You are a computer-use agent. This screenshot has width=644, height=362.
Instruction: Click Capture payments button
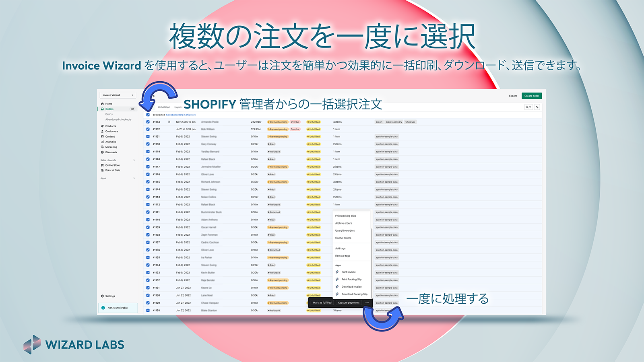[349, 303]
